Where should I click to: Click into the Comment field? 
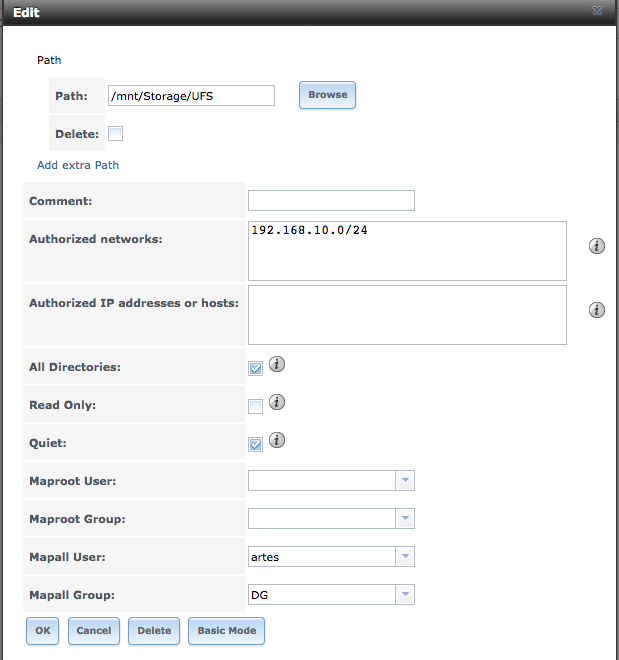[331, 200]
